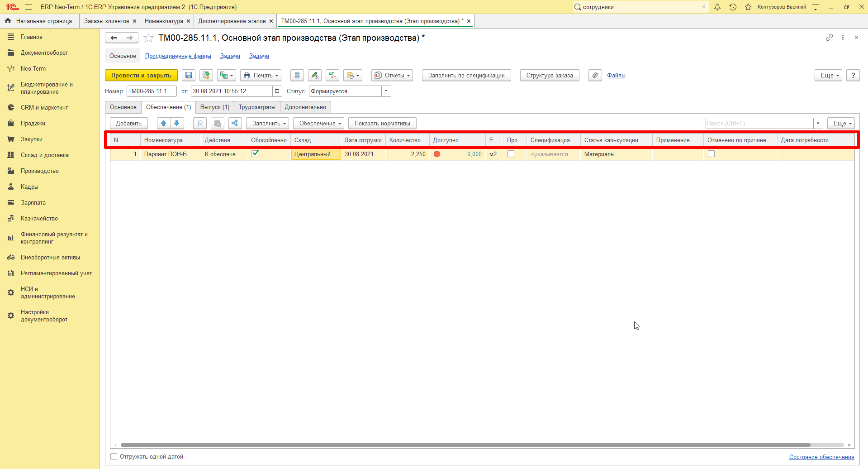Screen dimensions: 868x469
Task: Click the document movements list icon
Action: pyautogui.click(x=297, y=76)
